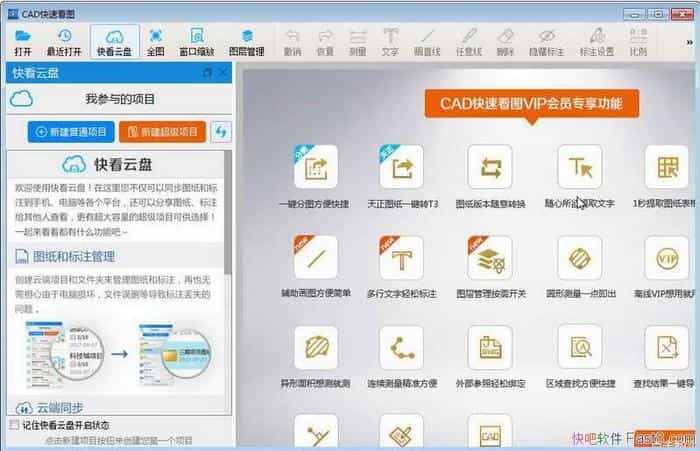
Task: Open the 图纸版本随意转换 feature icon
Action: point(490,167)
